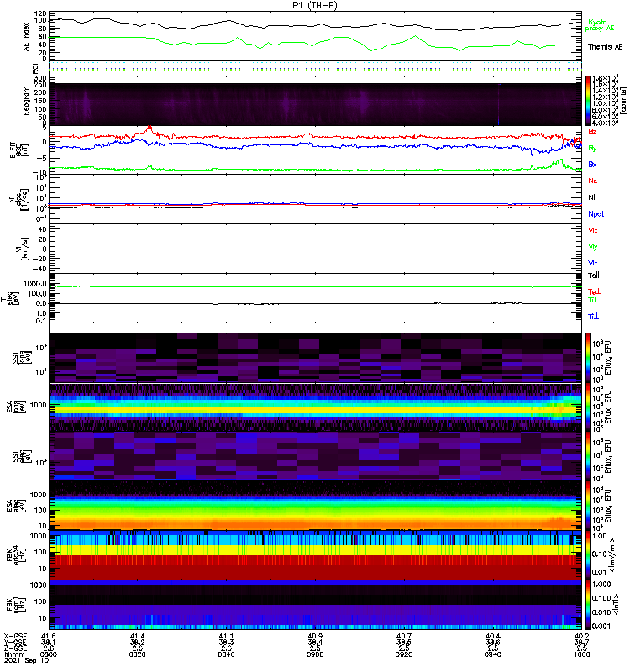Viewport: 630px width, 672px height.
Task: Select the black Tell temperature legend label
Action: click(x=594, y=276)
